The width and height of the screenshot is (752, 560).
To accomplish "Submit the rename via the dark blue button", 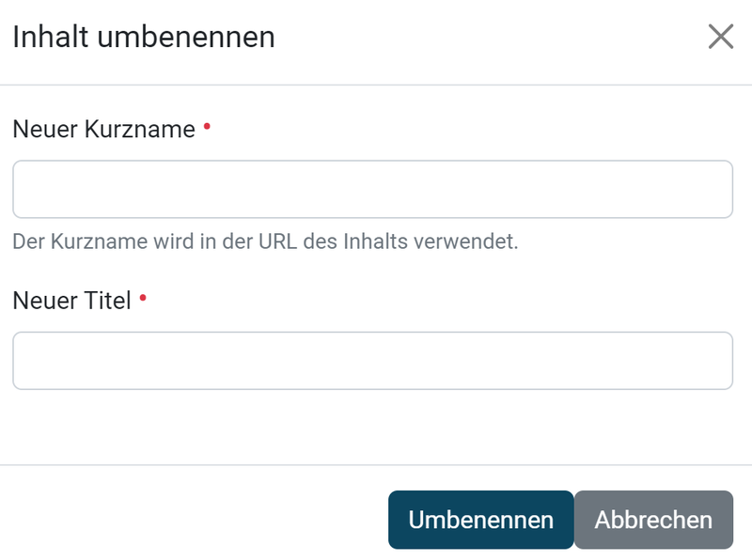I will pos(481,520).
